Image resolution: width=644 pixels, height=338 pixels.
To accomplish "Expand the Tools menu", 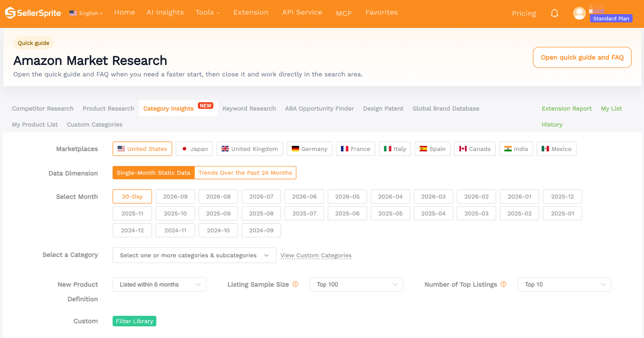I will (x=208, y=13).
